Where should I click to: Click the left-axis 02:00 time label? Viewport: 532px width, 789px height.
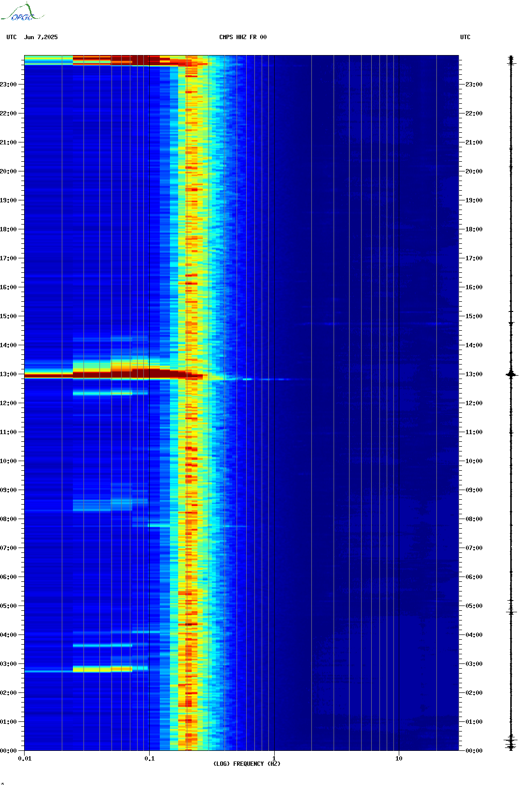coord(8,693)
